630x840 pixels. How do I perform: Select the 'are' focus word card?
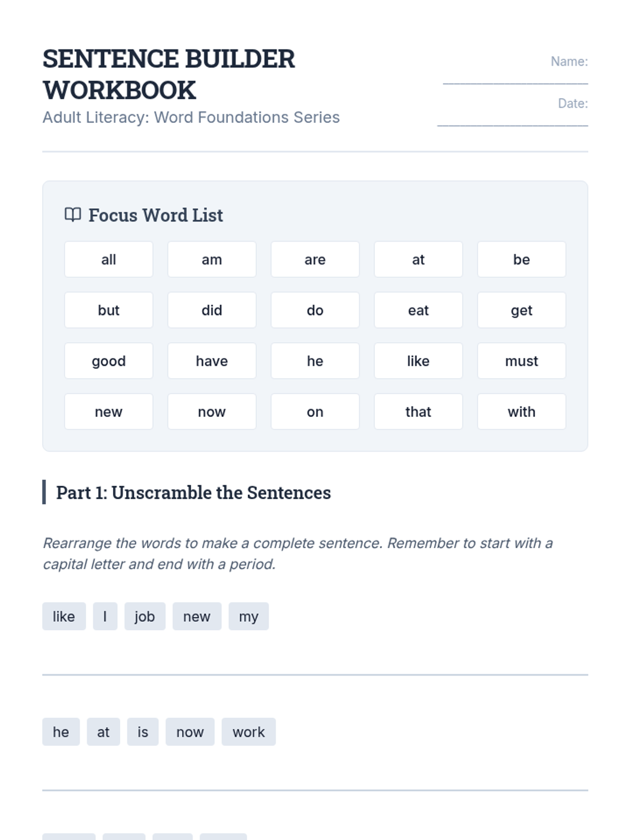[x=315, y=259]
